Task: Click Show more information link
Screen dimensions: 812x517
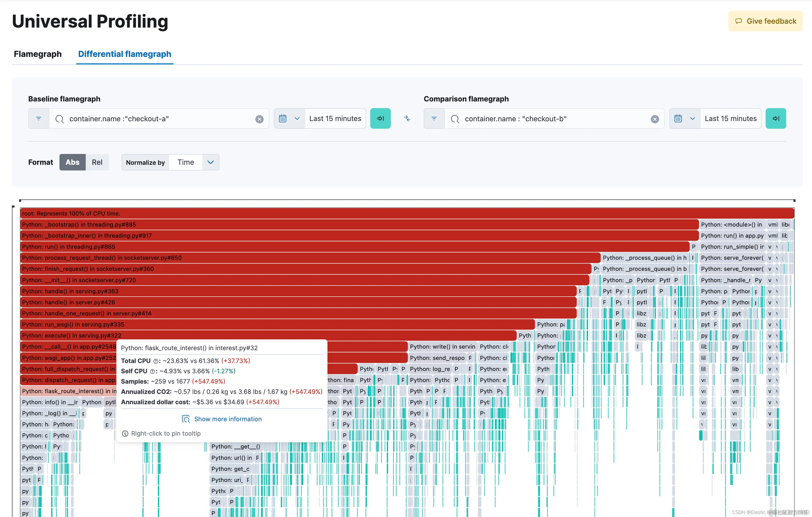Action: (228, 419)
